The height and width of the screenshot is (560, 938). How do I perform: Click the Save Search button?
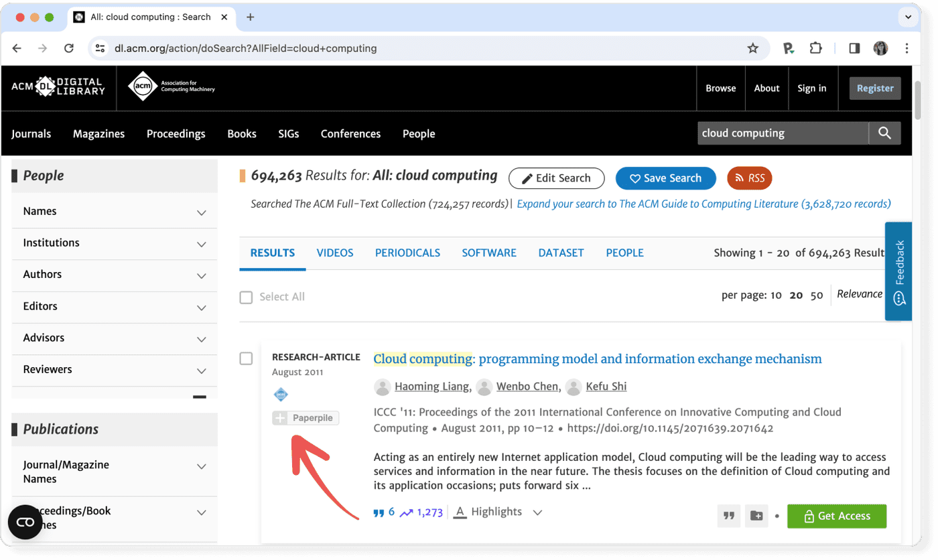click(x=665, y=178)
